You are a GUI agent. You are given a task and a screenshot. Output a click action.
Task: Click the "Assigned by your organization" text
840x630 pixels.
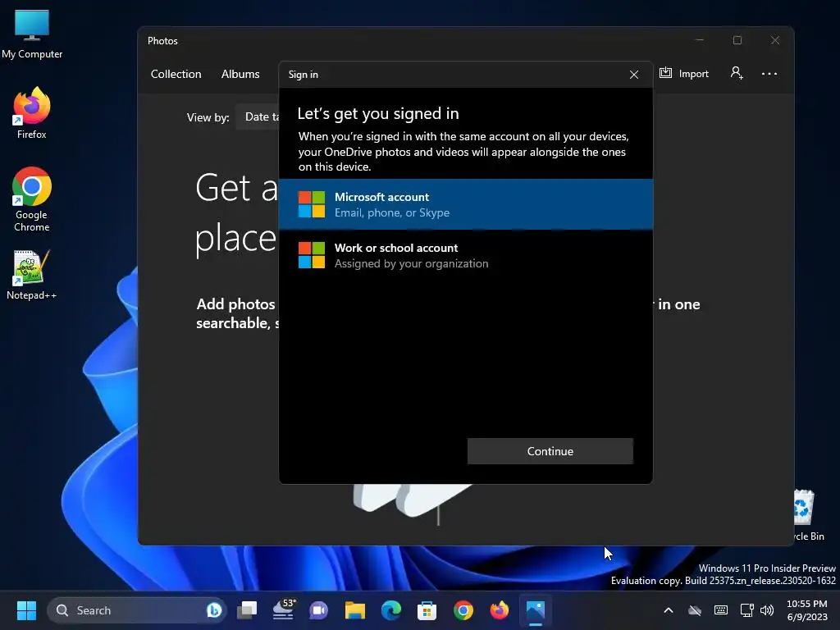point(412,263)
